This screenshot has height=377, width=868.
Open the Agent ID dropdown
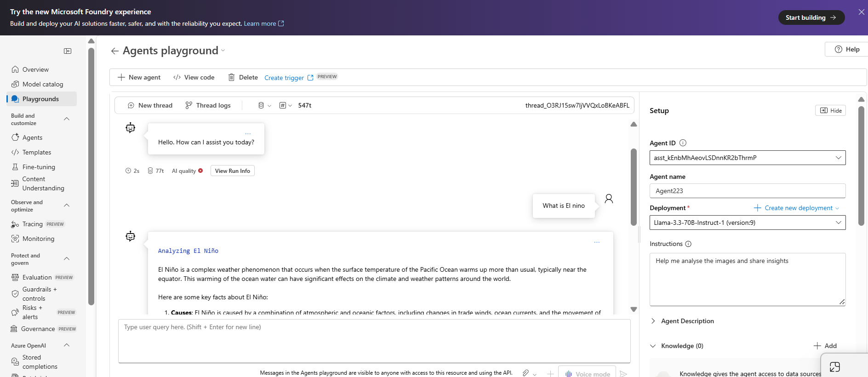tap(748, 158)
